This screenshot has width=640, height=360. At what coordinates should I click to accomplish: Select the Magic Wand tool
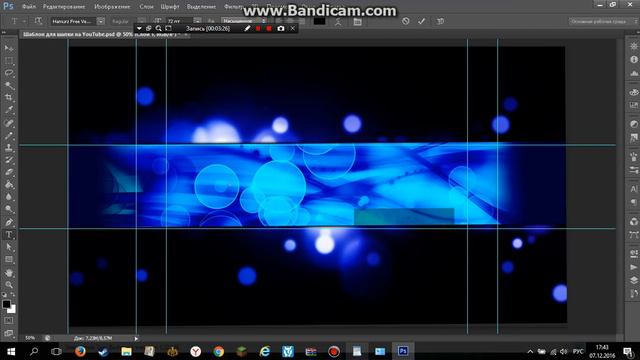pos(9,85)
